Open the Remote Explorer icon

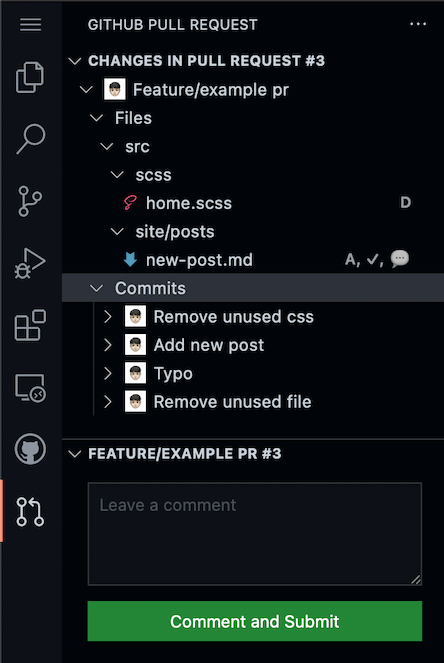coord(30,387)
